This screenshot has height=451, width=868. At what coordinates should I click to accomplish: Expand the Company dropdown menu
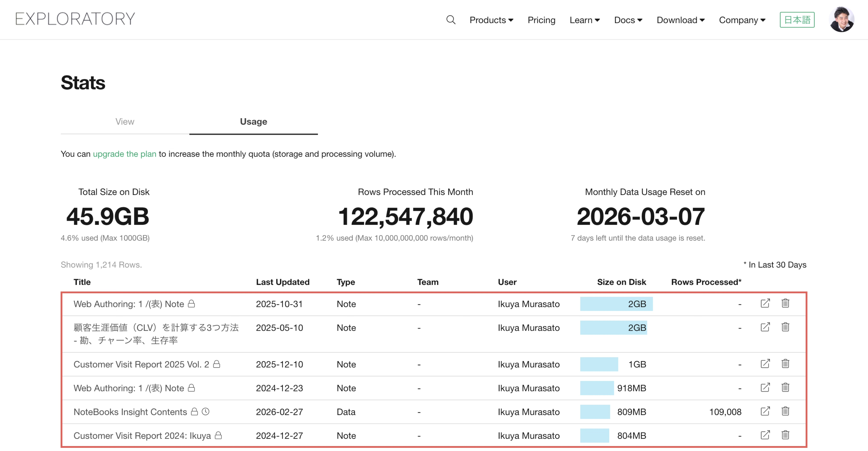pos(742,20)
